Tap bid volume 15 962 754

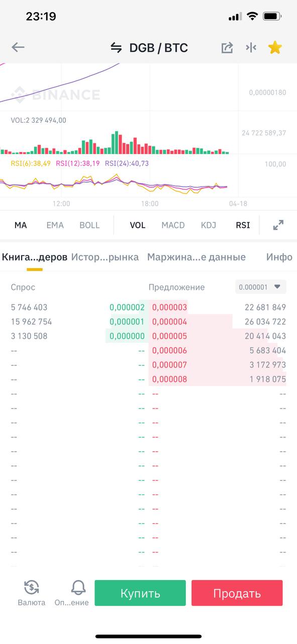31,321
